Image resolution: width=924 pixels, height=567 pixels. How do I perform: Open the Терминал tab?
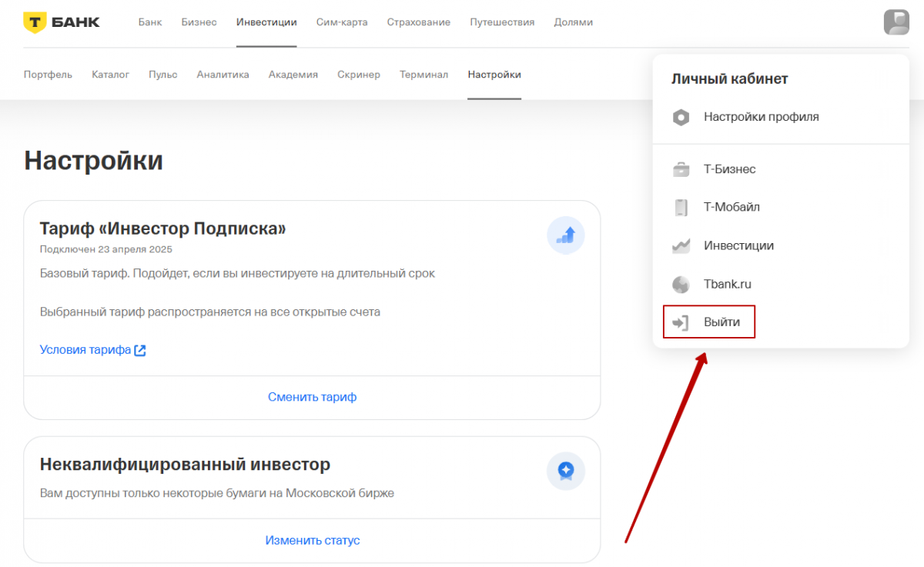423,75
